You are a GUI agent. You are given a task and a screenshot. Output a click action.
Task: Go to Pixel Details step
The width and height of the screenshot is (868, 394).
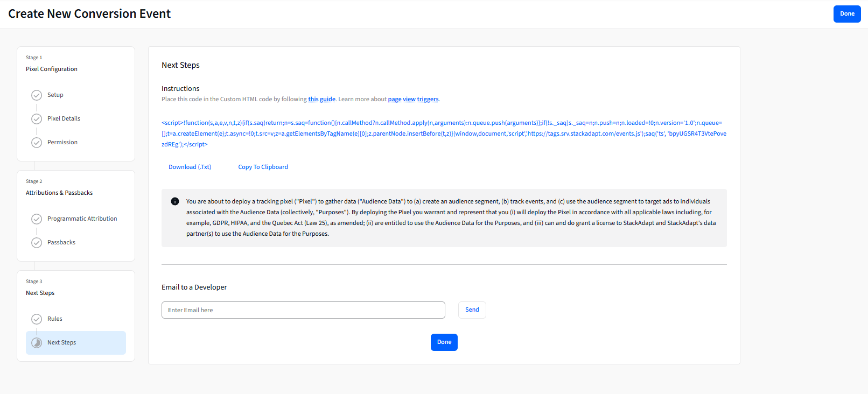point(64,118)
